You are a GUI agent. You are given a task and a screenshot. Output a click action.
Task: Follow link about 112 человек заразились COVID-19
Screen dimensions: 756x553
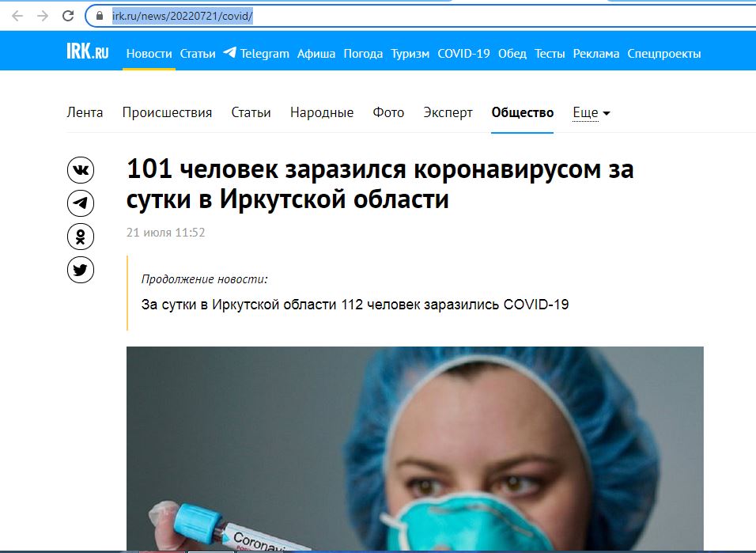pos(355,305)
